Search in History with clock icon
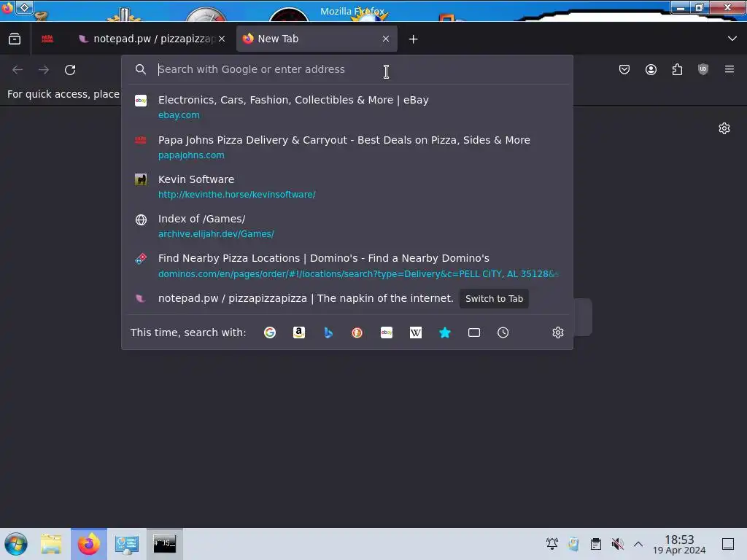 503,332
